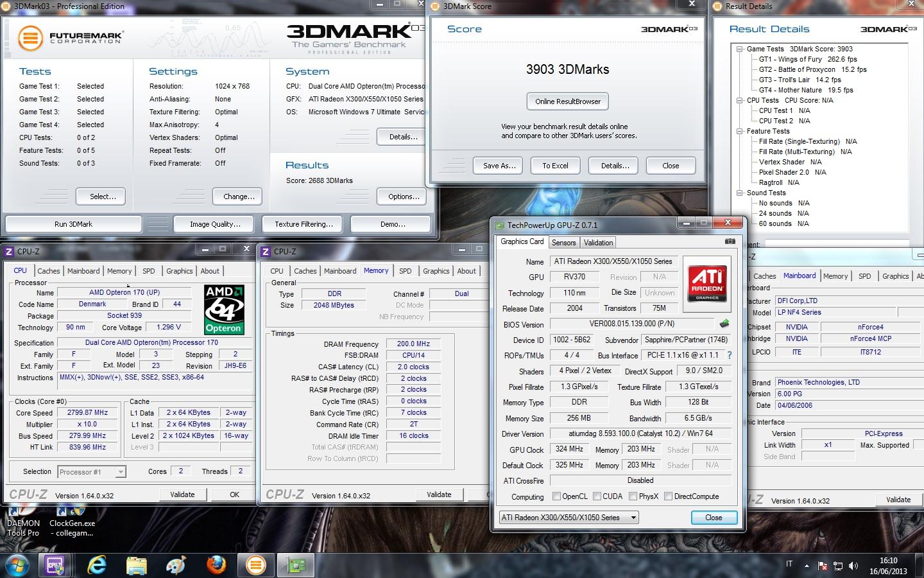Click the Futuremark Corporation logo

coord(69,38)
